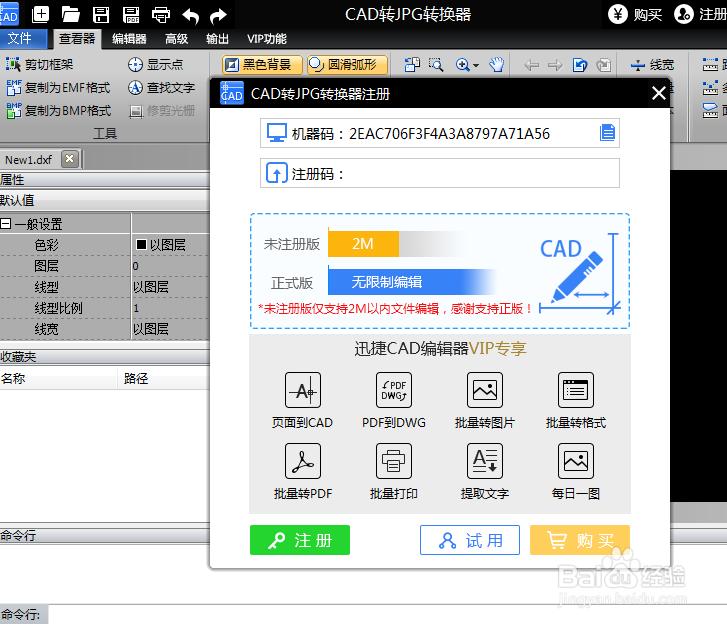Save as PDF using the title bar icon

coord(131,15)
